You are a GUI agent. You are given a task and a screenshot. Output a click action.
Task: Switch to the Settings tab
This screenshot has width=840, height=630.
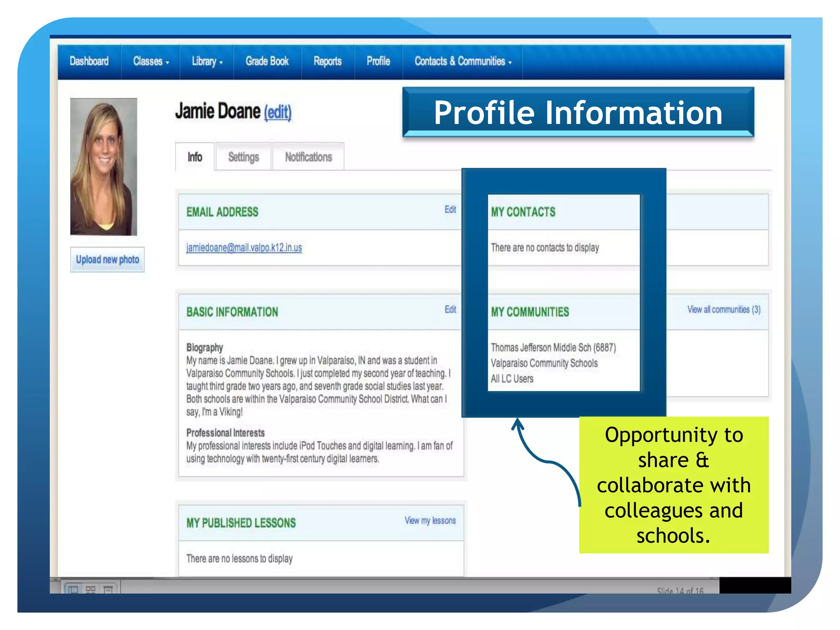243,157
